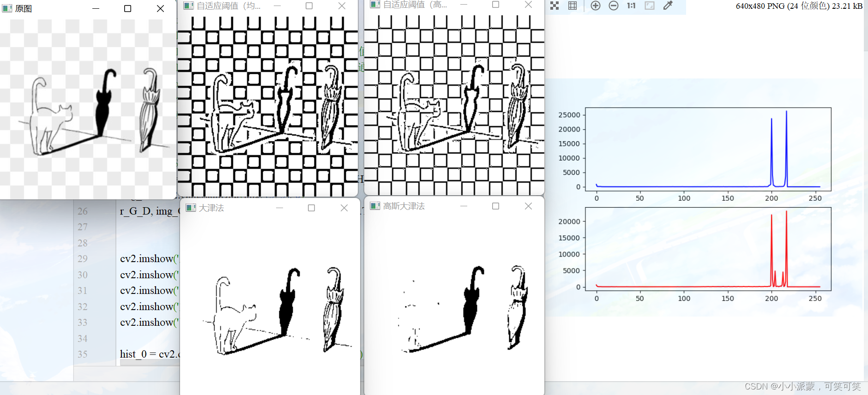Click the 大津法 window title icon
The image size is (868, 395).
coord(191,208)
